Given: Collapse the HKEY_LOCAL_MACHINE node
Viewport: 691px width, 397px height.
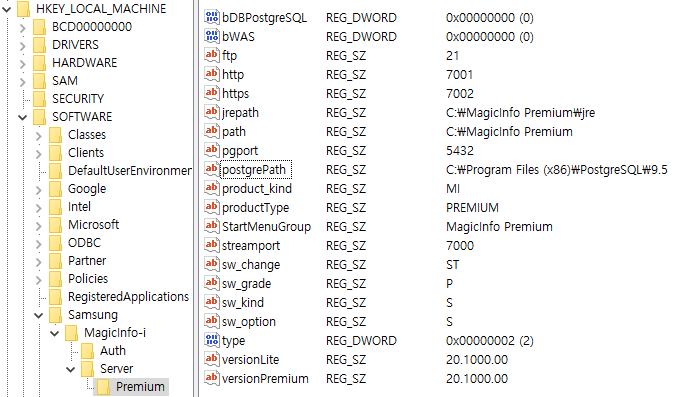Looking at the screenshot, I should pos(7,9).
